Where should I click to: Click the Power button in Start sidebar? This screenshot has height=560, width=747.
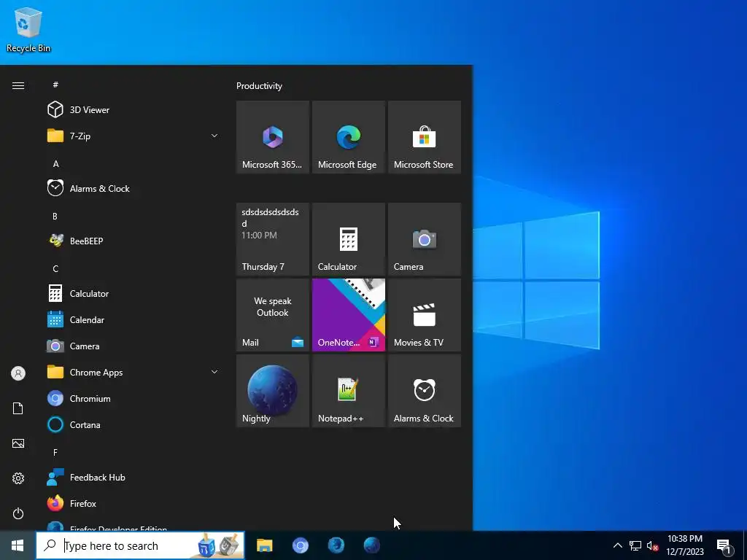coord(18,513)
